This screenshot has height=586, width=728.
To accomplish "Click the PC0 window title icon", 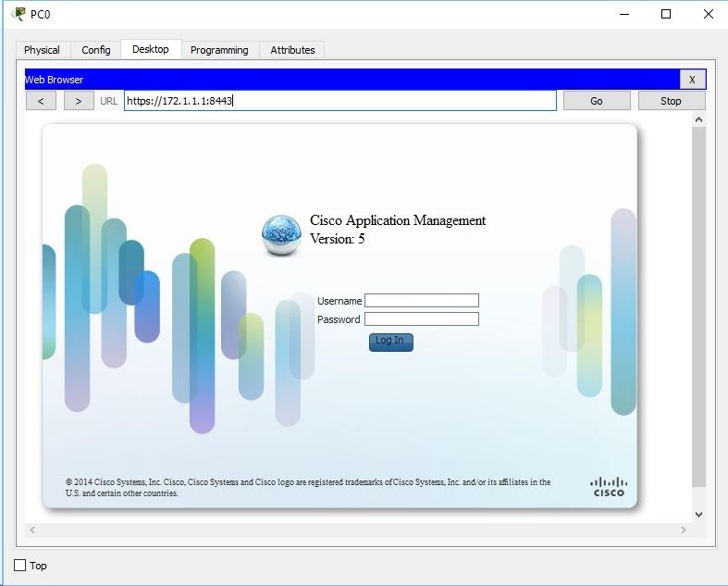I will [19, 14].
